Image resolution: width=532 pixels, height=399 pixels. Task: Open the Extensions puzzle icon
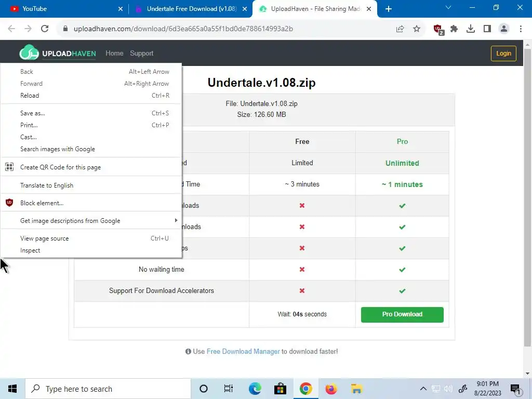[x=454, y=29]
